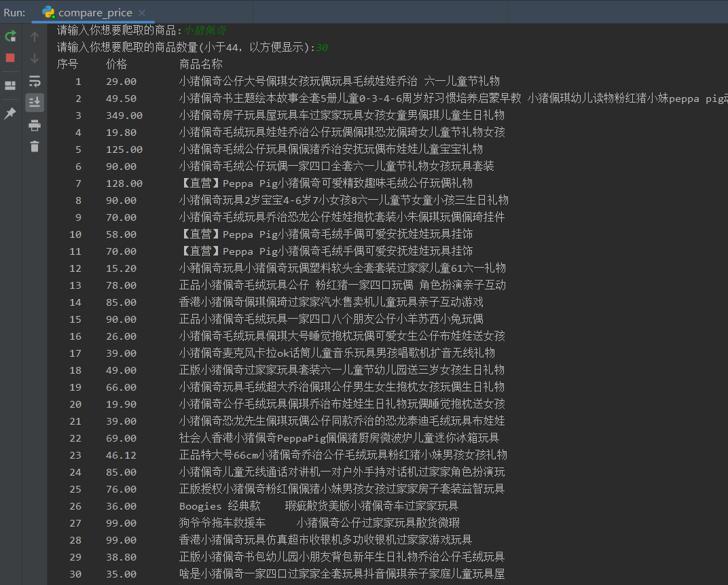Click row 7 【直营】Peppa Pig product name
Viewport: 728px width, 585px height.
point(326,183)
